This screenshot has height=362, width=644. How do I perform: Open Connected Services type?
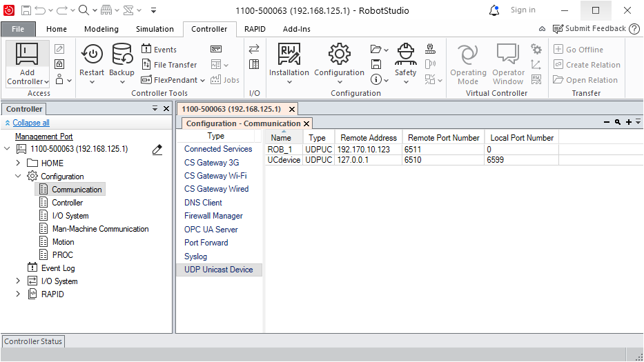click(x=218, y=149)
